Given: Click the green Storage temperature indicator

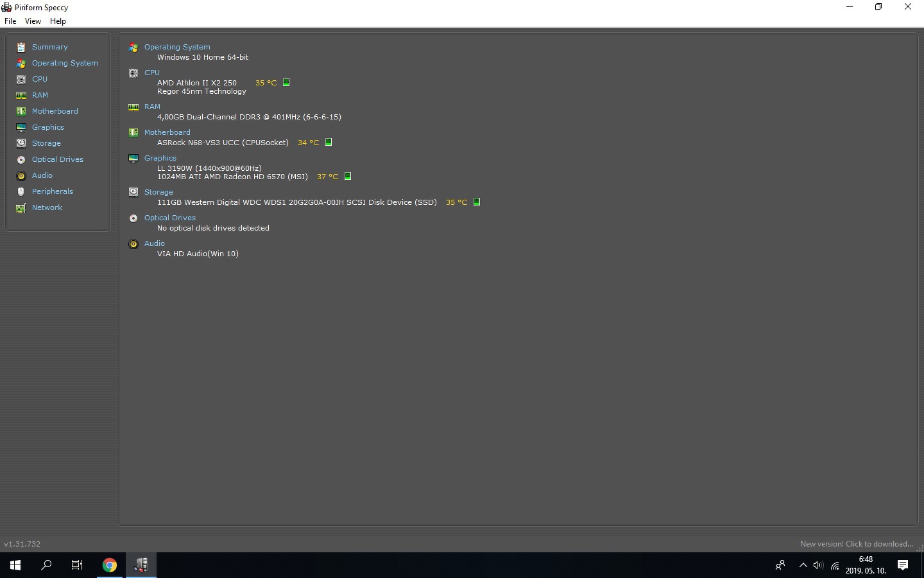Looking at the screenshot, I should [477, 202].
